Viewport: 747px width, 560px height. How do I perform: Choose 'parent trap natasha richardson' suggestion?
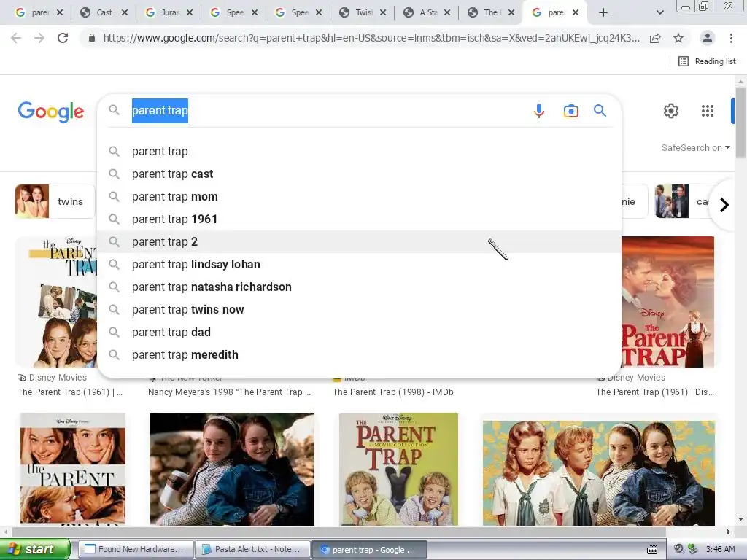(x=359, y=287)
